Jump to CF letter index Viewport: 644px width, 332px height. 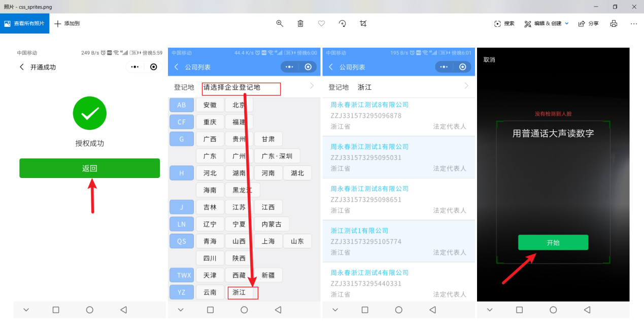click(x=182, y=122)
